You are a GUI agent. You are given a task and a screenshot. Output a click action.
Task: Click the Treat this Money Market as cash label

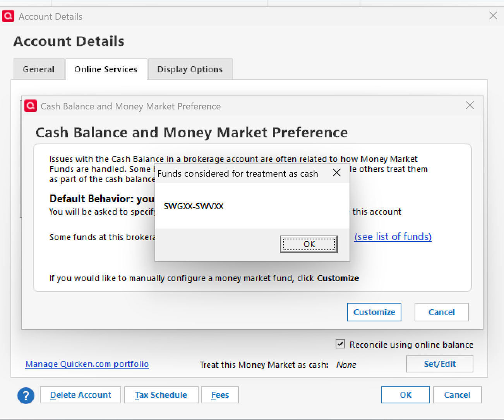[x=264, y=365]
